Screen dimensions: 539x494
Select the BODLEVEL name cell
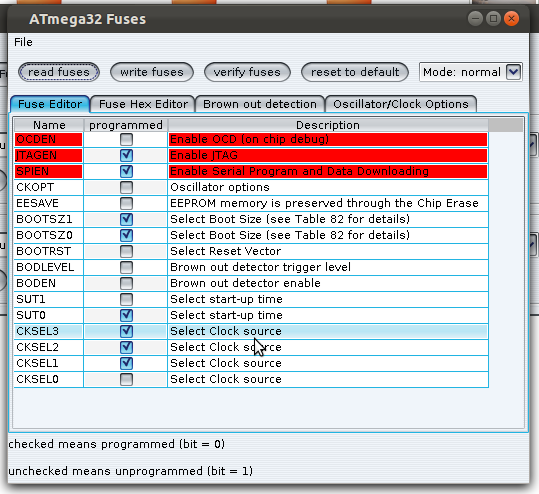(48, 267)
